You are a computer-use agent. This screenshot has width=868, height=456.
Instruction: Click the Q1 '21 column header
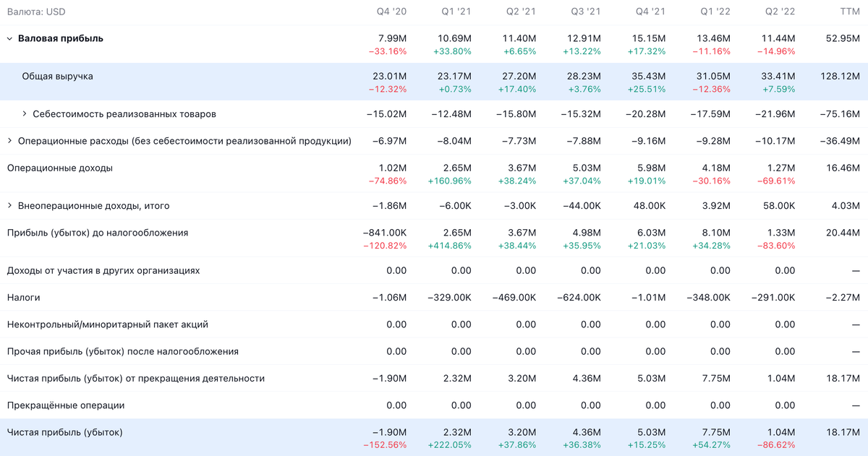click(457, 12)
